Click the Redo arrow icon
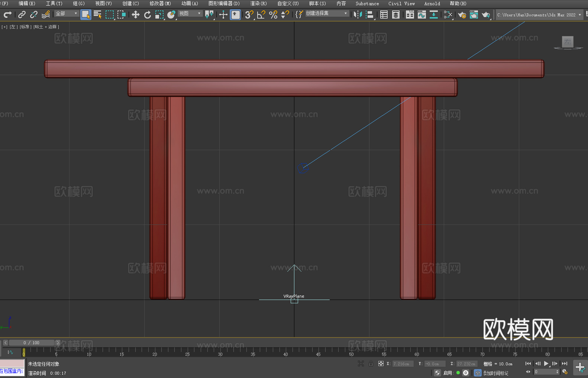This screenshot has width=588, height=378. [7, 14]
